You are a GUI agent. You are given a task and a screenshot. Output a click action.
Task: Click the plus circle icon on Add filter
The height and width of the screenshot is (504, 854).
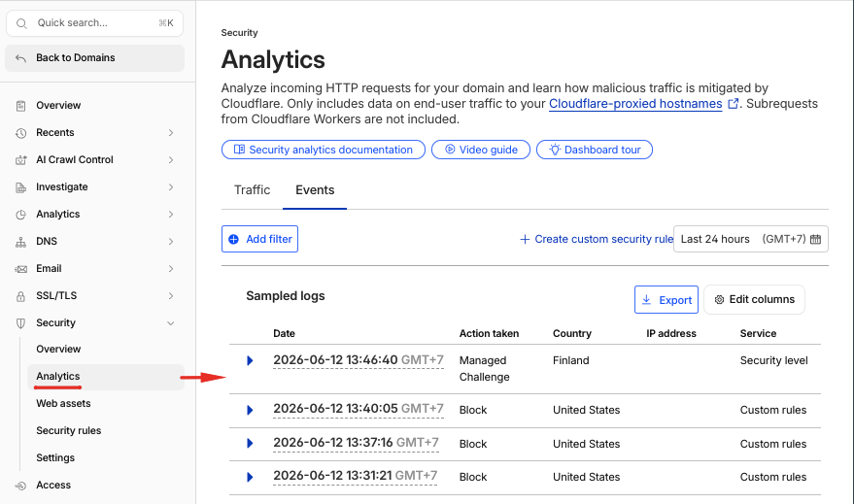(233, 240)
